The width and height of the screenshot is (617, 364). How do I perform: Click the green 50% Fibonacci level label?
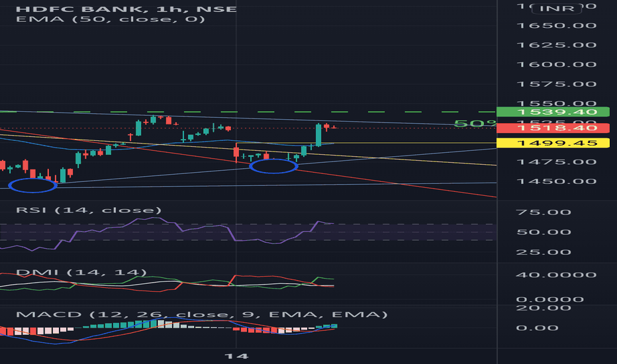tap(475, 124)
